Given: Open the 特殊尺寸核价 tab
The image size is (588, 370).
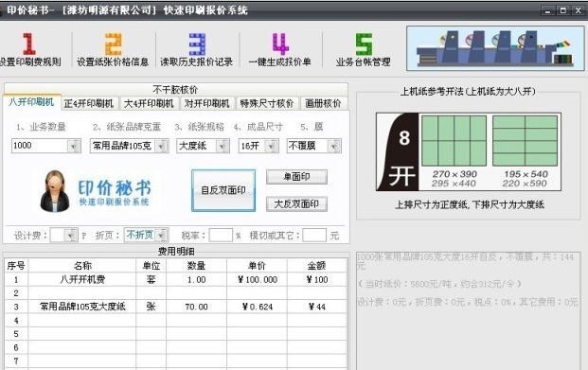Looking at the screenshot, I should [x=267, y=103].
